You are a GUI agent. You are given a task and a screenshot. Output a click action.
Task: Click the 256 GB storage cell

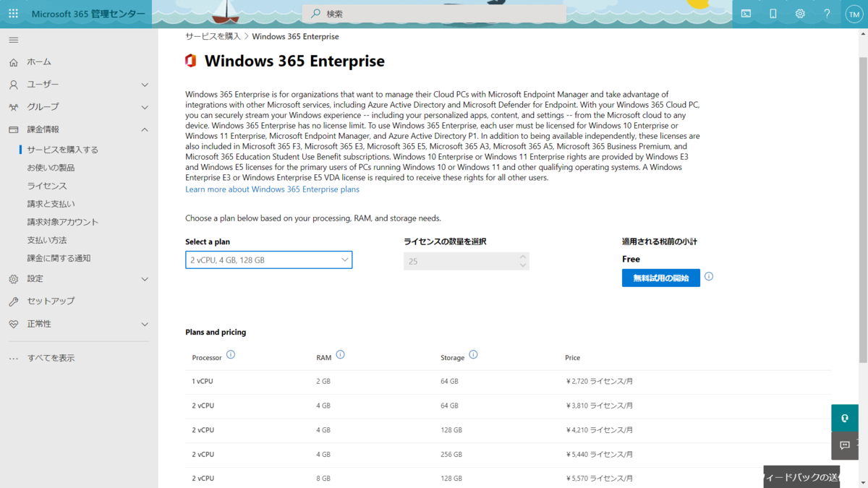[451, 455]
